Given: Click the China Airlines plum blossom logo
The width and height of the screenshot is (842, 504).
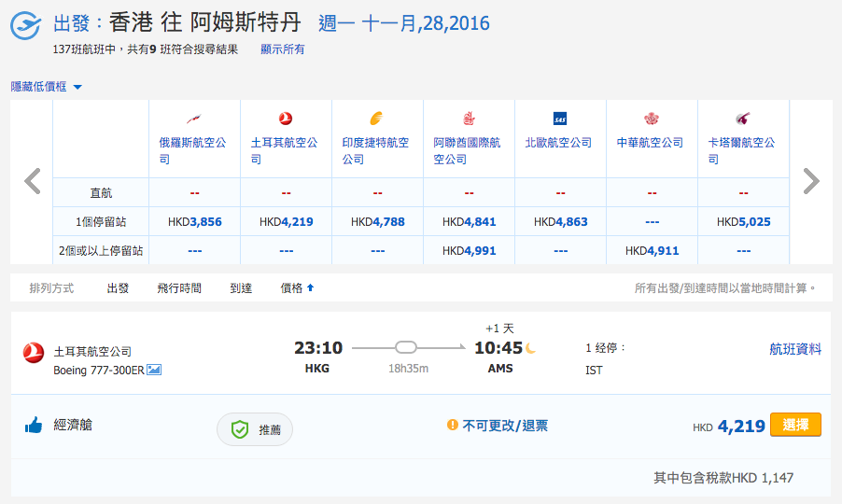Looking at the screenshot, I should [652, 119].
